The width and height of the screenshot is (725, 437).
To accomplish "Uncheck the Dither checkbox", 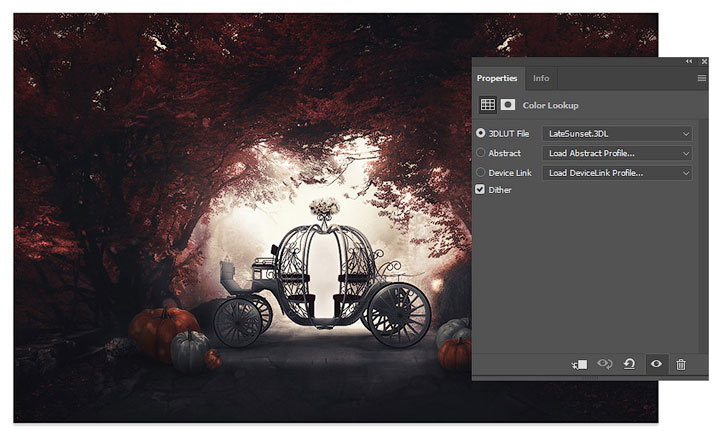I will [480, 190].
